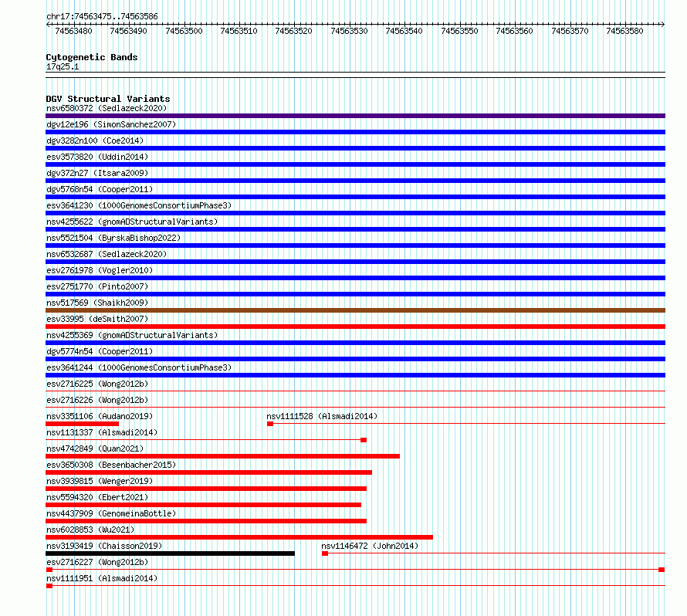Select nsv1111528 (Alsmadi2014) label
Image resolution: width=687 pixels, height=616 pixels.
(322, 416)
